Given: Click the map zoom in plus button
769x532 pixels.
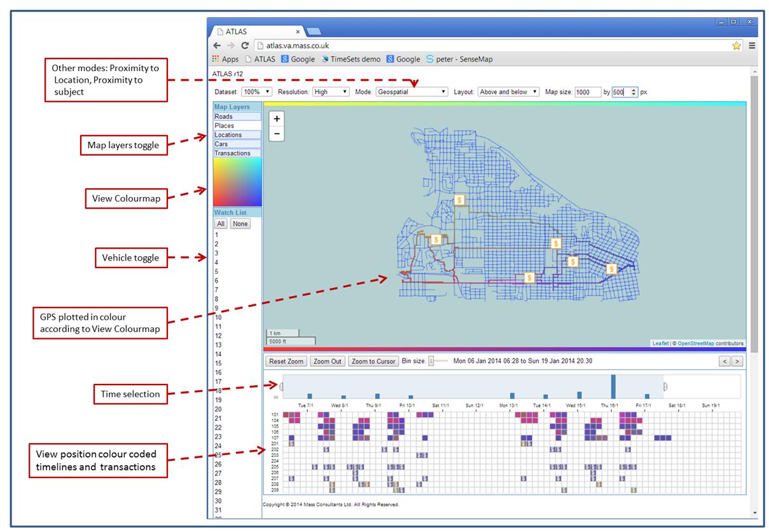Looking at the screenshot, I should point(277,119).
